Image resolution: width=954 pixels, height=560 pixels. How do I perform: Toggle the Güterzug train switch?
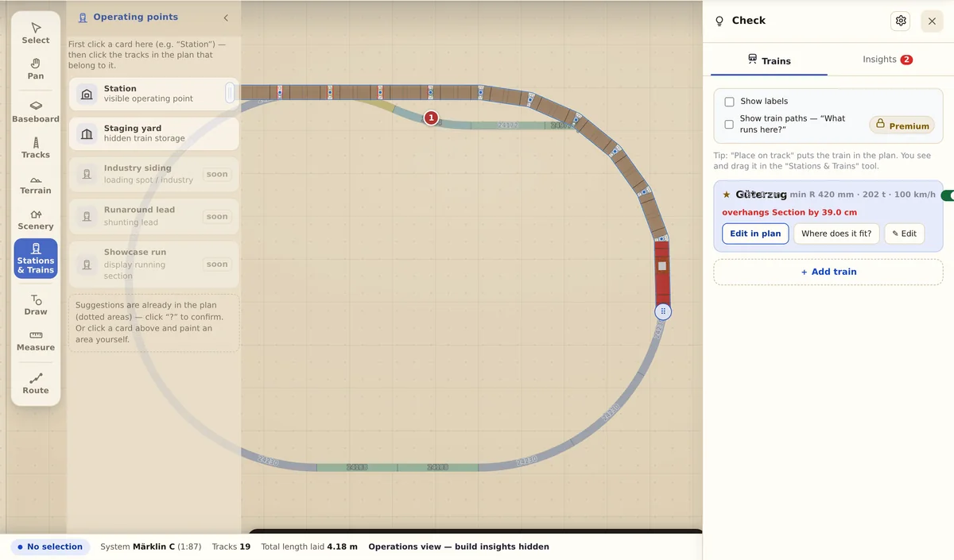coord(947,195)
